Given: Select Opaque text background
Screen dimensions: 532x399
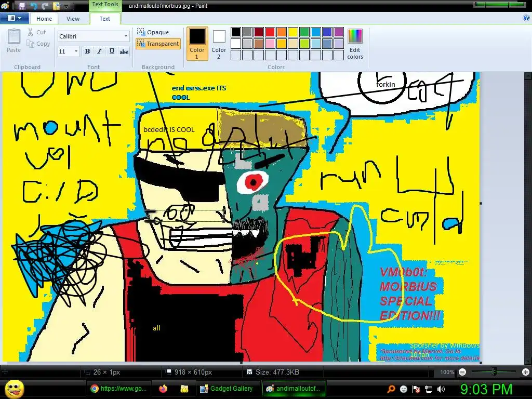Looking at the screenshot, I should 153,32.
